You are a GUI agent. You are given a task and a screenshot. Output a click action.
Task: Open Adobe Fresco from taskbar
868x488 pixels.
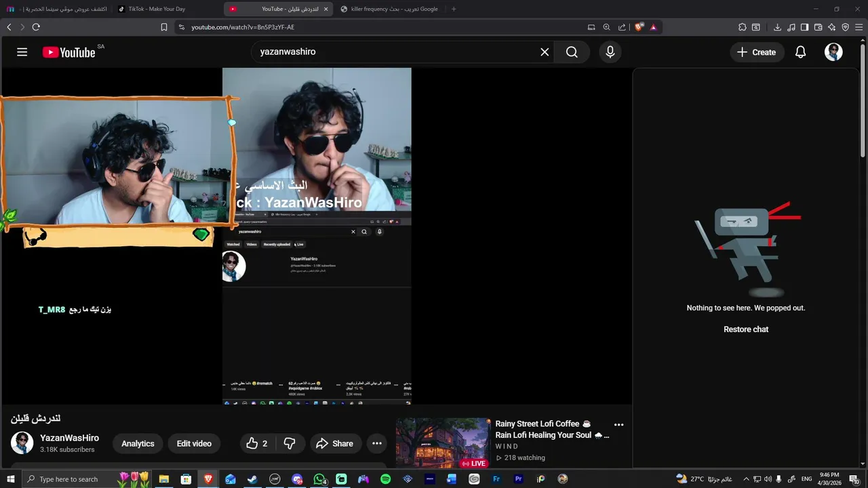click(496, 479)
